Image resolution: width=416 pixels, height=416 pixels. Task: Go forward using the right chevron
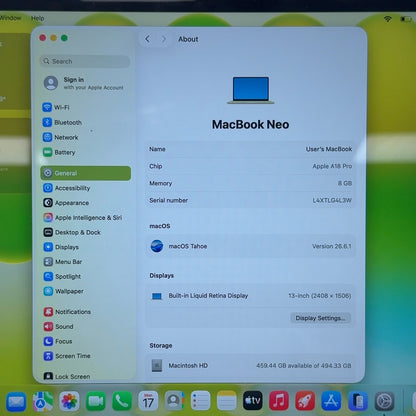pyautogui.click(x=164, y=39)
